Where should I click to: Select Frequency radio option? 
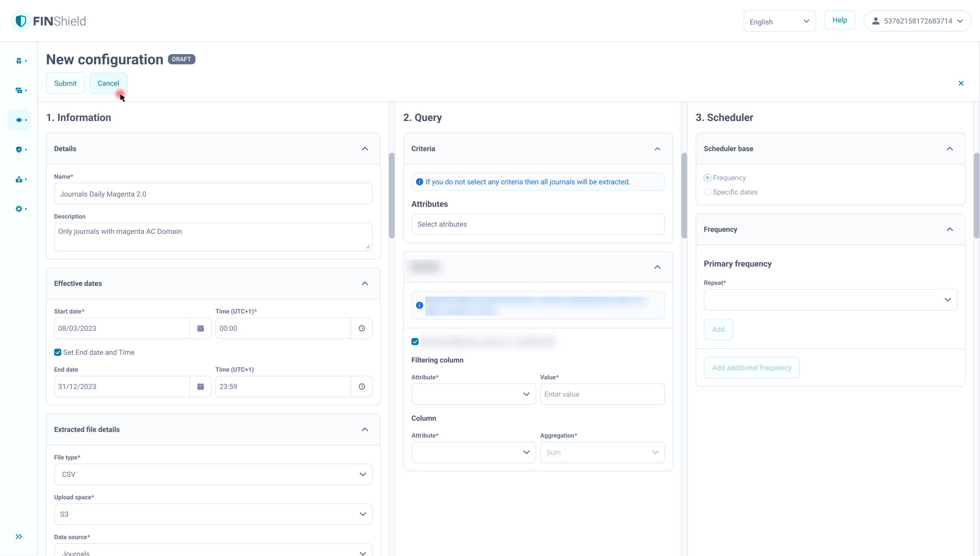pos(707,178)
